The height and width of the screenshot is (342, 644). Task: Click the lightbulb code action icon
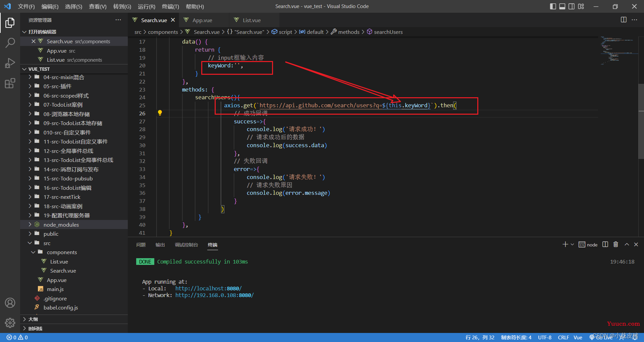160,113
